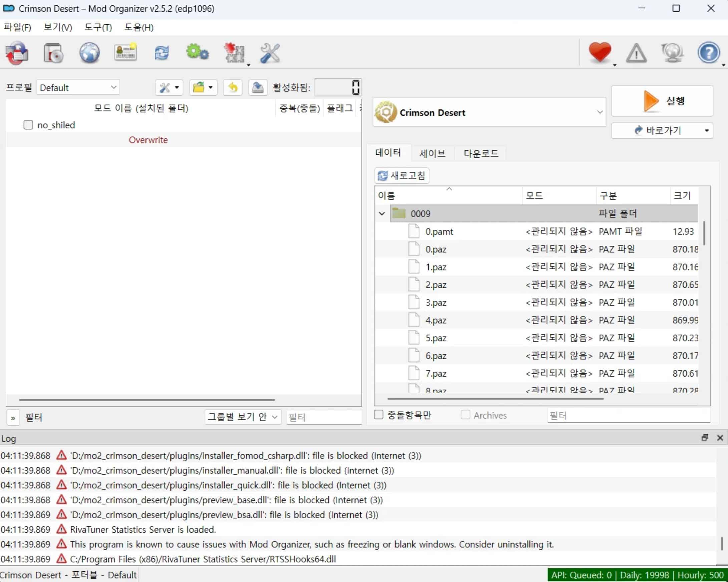The width and height of the screenshot is (728, 582).
Task: Open the Nexus globe icon
Action: tap(89, 53)
